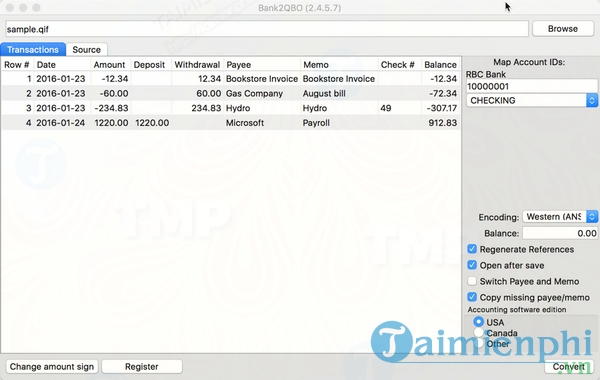Screen dimensions: 600x380
Task: Click the August bill memo cell
Action: coord(339,93)
